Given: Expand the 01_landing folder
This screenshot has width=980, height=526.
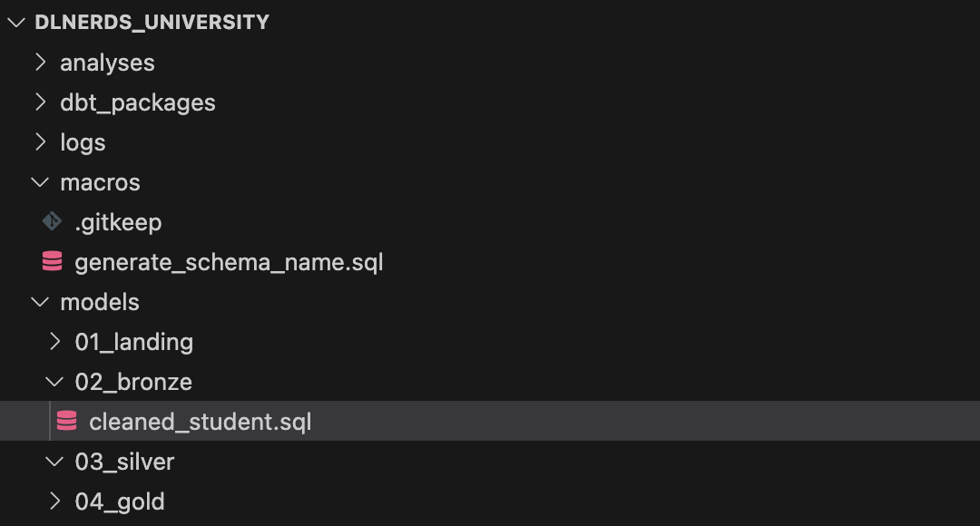Looking at the screenshot, I should point(54,341).
